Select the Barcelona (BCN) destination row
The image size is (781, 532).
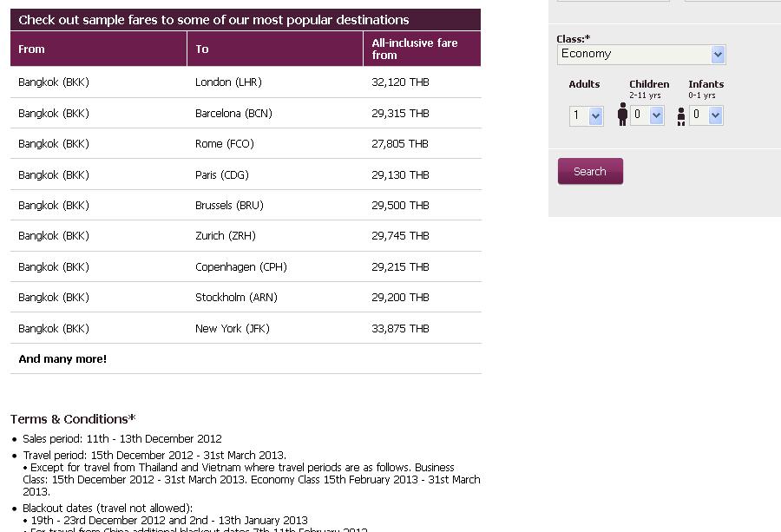(246, 113)
